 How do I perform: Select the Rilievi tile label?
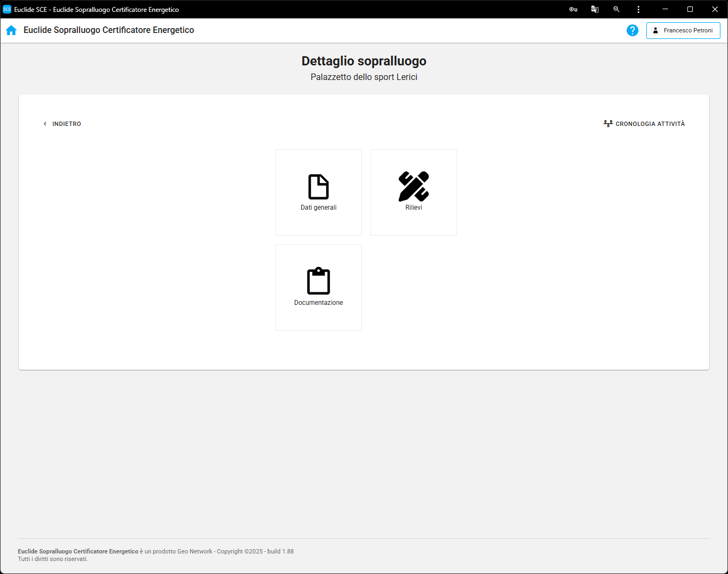point(414,208)
